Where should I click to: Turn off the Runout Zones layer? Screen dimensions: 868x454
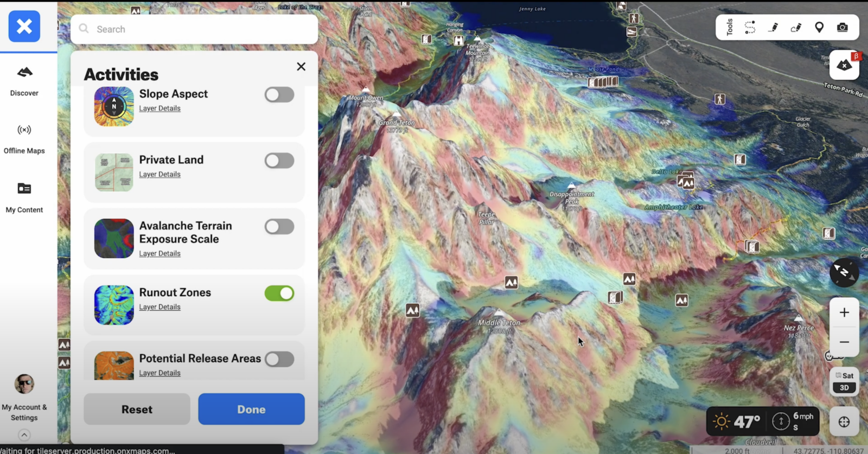pos(279,293)
